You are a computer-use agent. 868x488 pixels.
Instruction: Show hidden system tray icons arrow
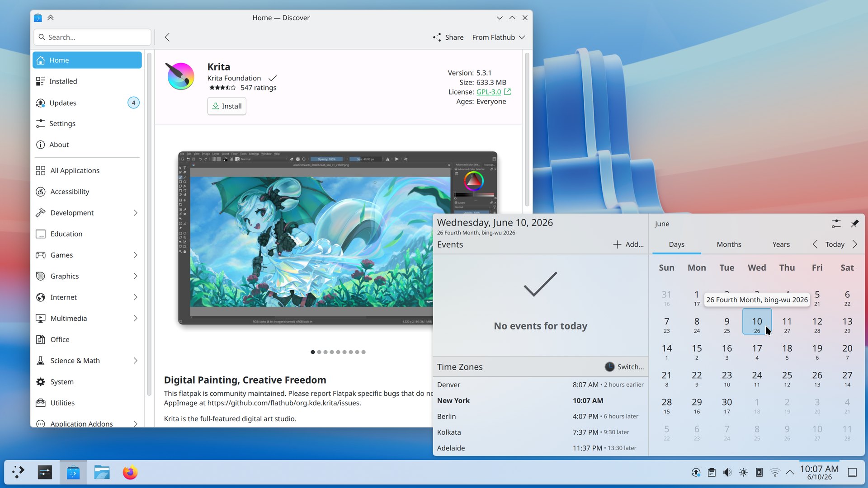click(790, 473)
